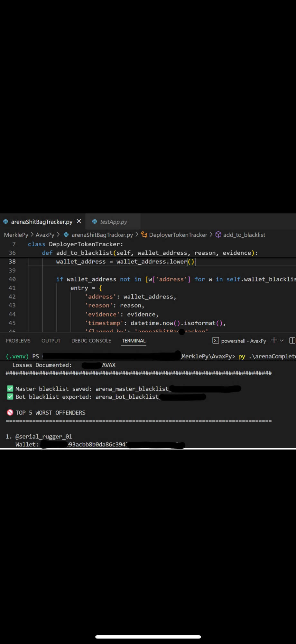Switch to the testApp.py tab
Viewport: 296px width, 644px height.
(x=113, y=222)
